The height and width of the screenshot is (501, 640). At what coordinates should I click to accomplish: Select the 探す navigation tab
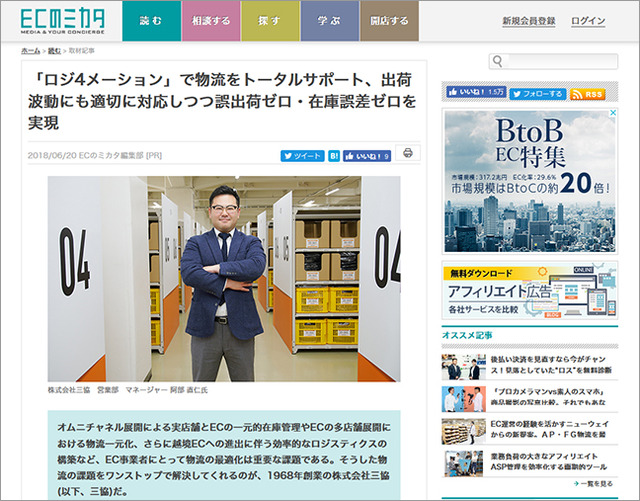click(x=271, y=21)
